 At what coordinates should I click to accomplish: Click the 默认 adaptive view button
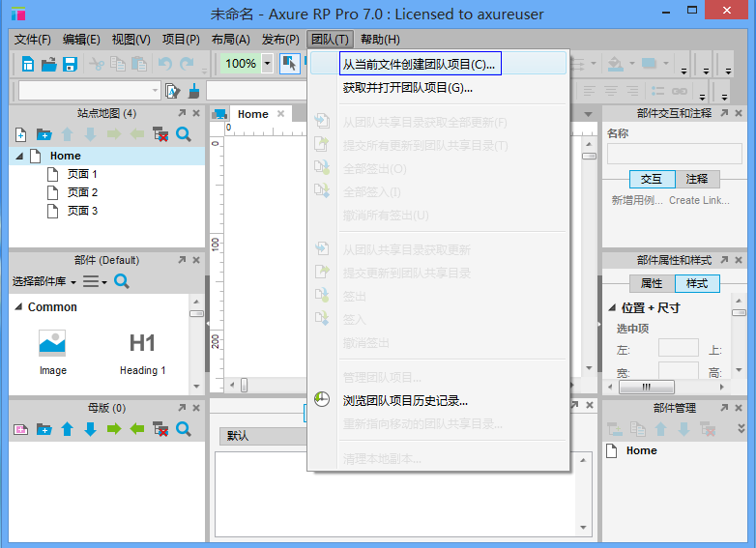[x=263, y=436]
